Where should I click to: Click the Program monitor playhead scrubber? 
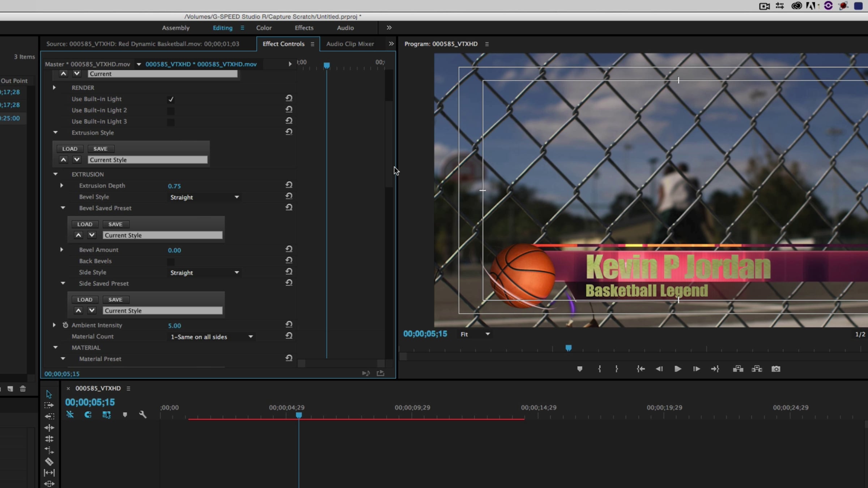tap(569, 348)
